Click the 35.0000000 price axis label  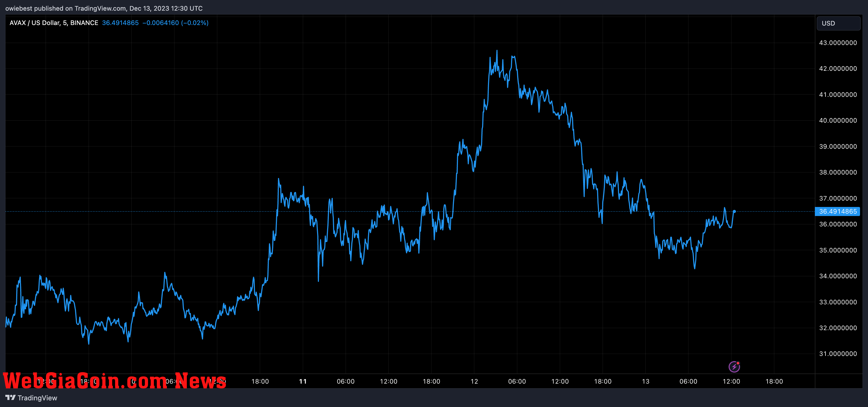838,250
